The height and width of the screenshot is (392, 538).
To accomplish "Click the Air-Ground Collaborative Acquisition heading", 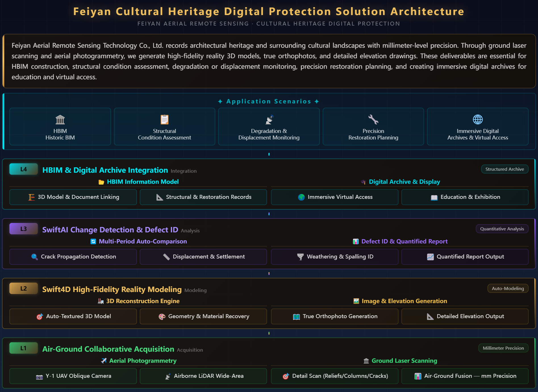I will (x=108, y=349).
